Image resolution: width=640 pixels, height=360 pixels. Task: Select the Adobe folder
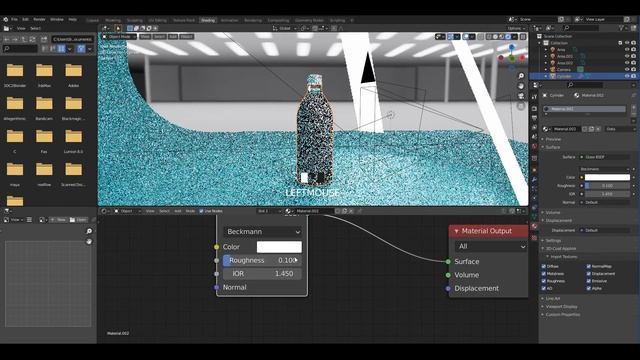point(73,75)
